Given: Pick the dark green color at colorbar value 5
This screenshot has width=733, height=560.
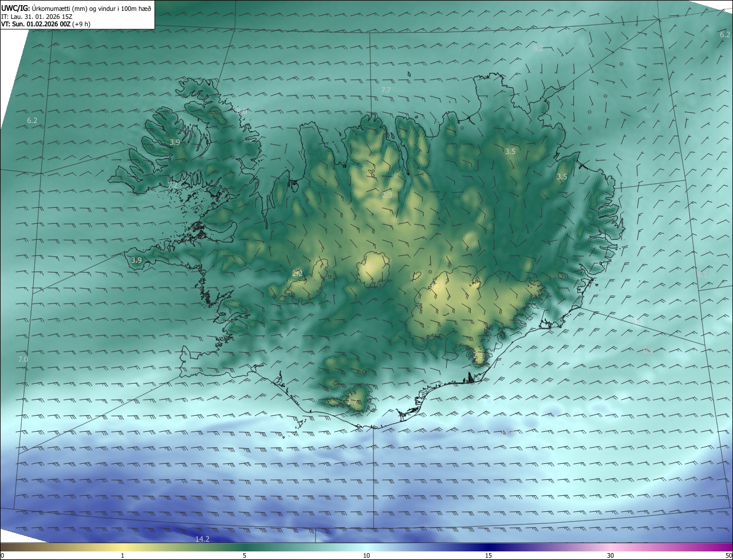Looking at the screenshot, I should [x=245, y=547].
